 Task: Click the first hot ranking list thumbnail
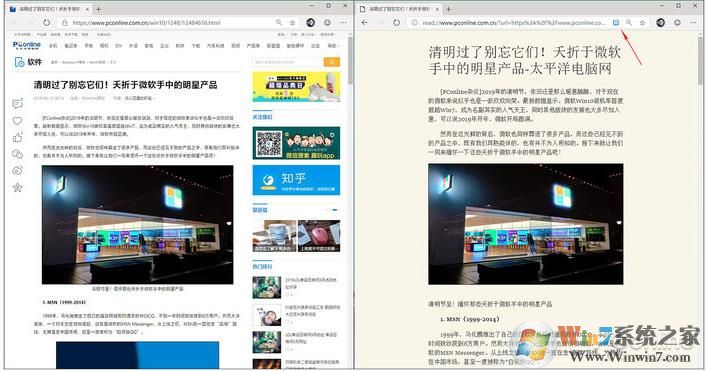point(266,287)
